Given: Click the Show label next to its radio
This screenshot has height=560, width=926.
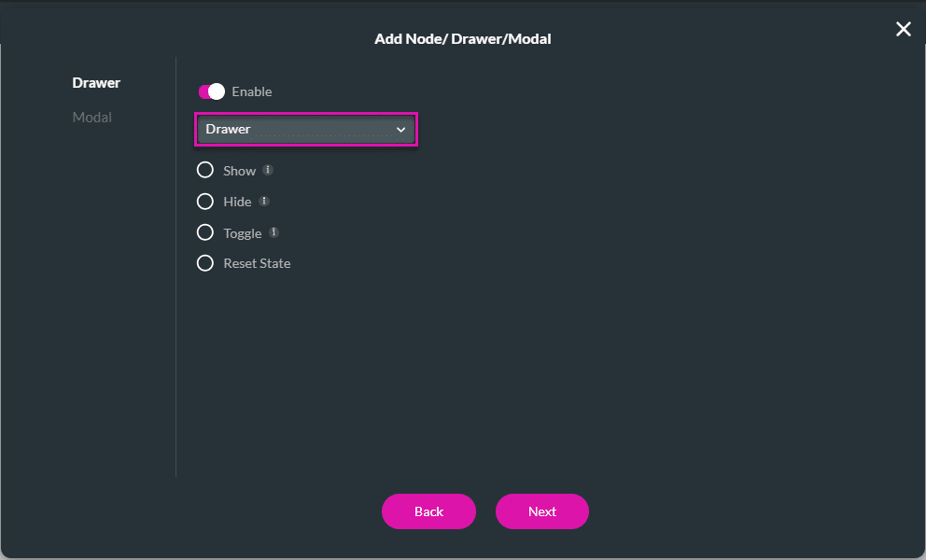Looking at the screenshot, I should tap(239, 171).
